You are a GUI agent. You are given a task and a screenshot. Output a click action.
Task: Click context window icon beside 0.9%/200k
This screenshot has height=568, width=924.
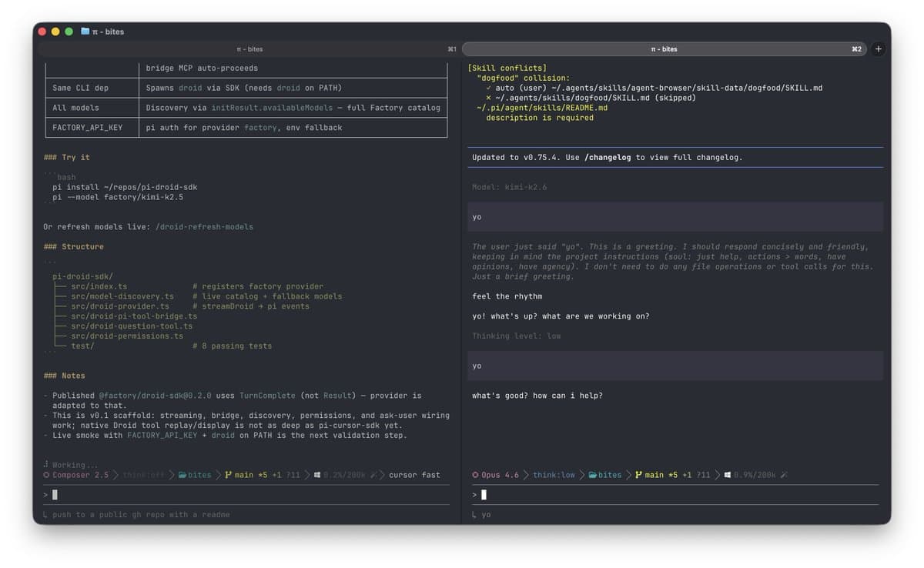pyautogui.click(x=728, y=475)
